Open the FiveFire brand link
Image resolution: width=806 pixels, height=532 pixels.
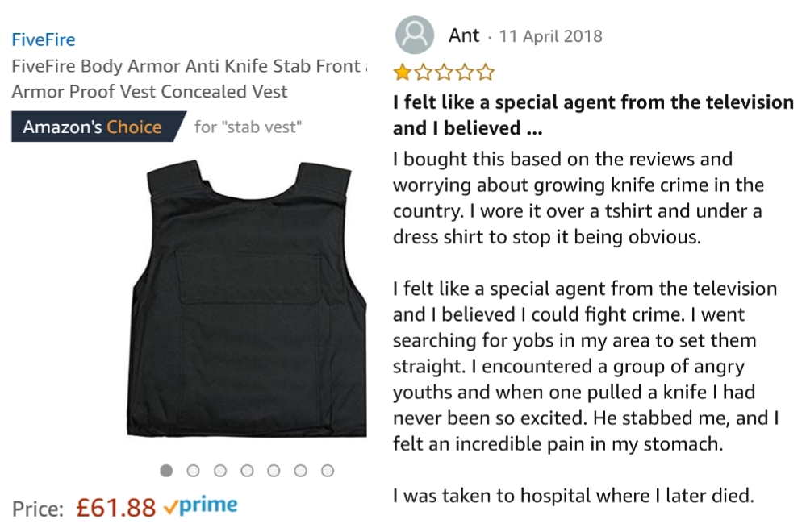point(44,39)
